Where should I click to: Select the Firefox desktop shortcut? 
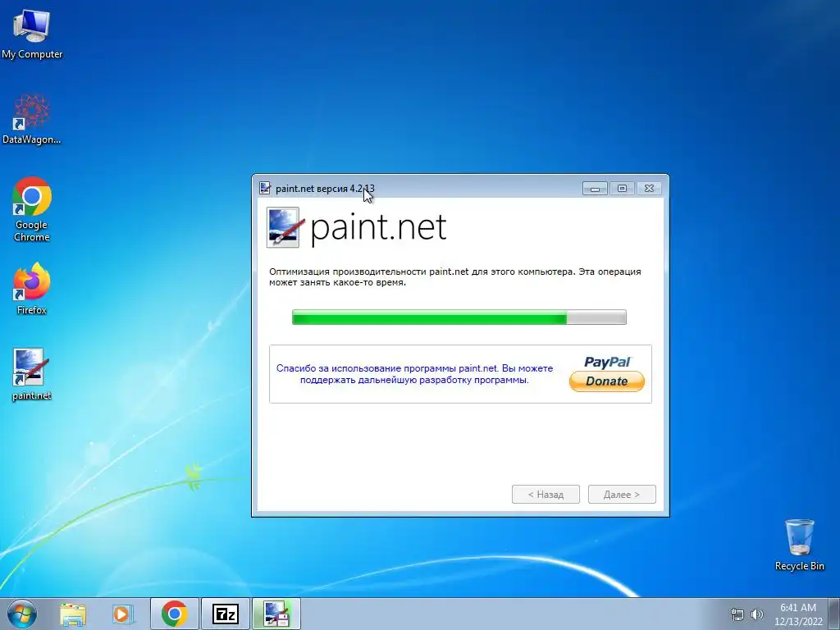click(32, 288)
